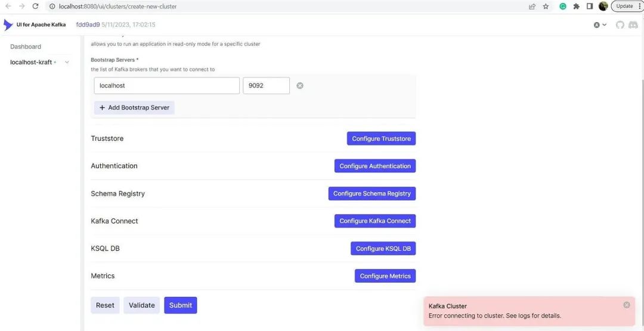Viewport: 644px width, 331px height.
Task: Open browser extensions puzzle icon
Action: tap(576, 6)
